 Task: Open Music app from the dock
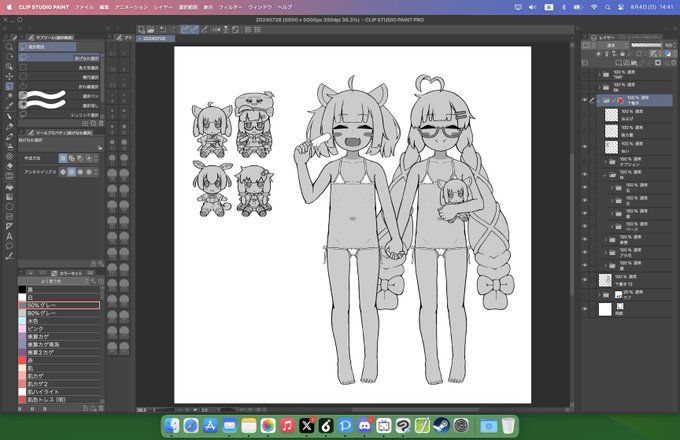[x=287, y=426]
